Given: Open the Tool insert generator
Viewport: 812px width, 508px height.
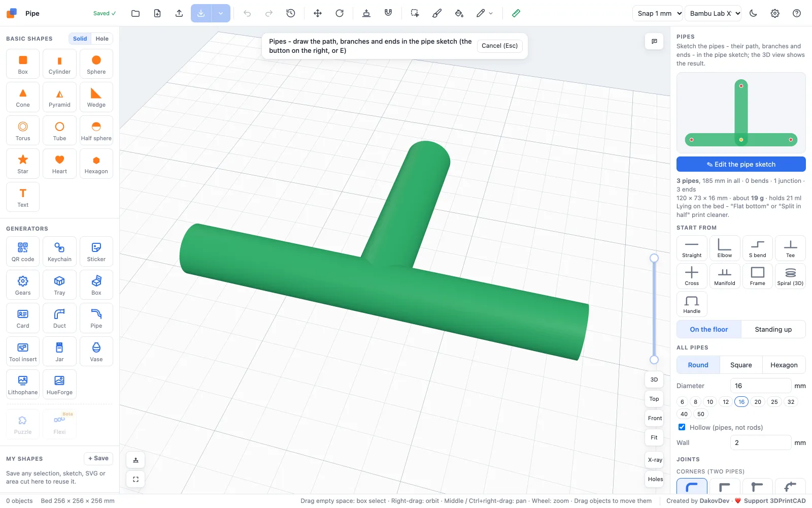Looking at the screenshot, I should 23,351.
